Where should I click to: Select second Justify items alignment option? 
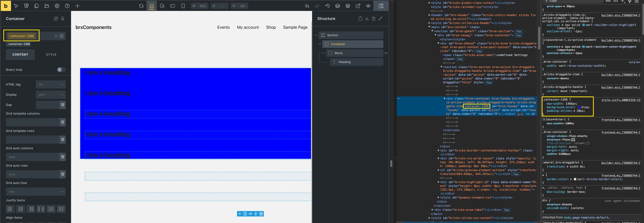point(20,209)
